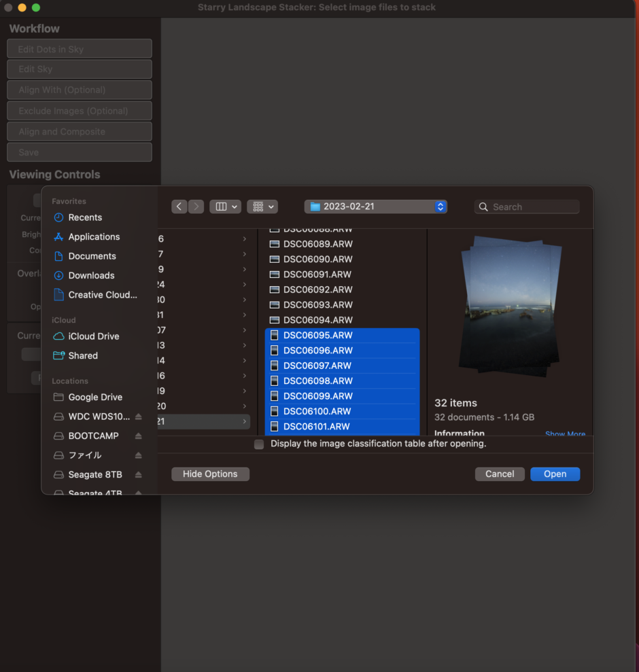639x672 pixels.
Task: Click the forward navigation arrow
Action: [x=196, y=207]
